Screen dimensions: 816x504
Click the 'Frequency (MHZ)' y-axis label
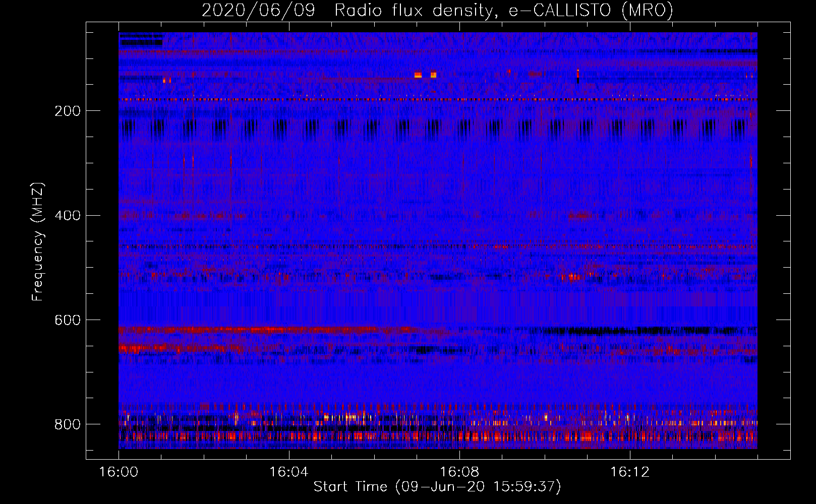click(38, 241)
